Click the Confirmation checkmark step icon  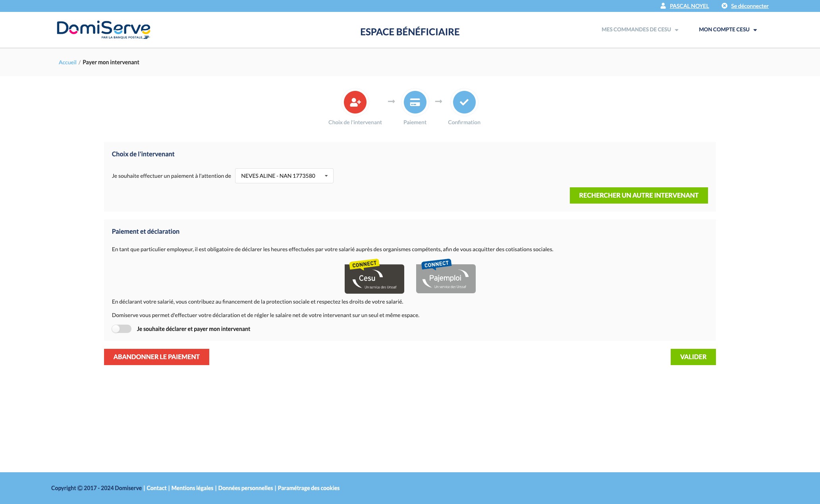(x=464, y=102)
